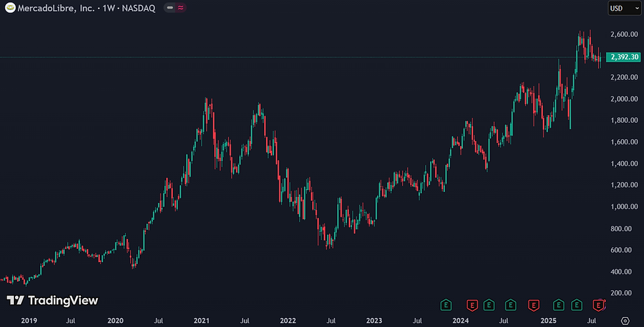Viewport: 644px width, 327px height.
Task: Open the chart settings hexagon icon
Action: (625, 320)
